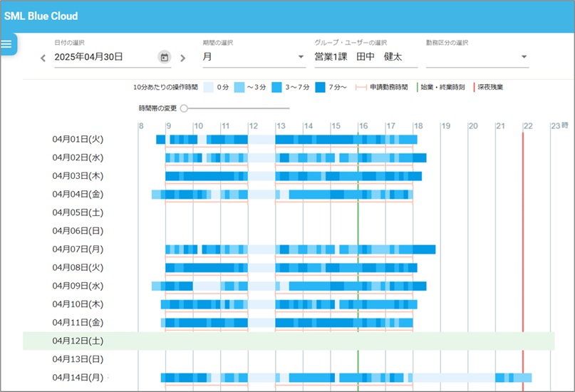The width and height of the screenshot is (575, 392).
Task: Go to the previous date with left arrow
Action: [43, 58]
